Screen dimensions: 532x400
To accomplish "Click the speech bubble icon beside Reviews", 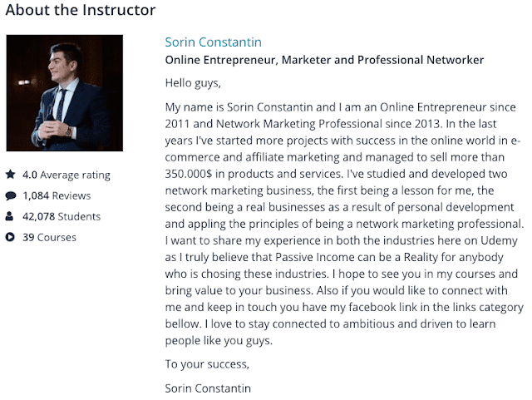I will click(10, 196).
